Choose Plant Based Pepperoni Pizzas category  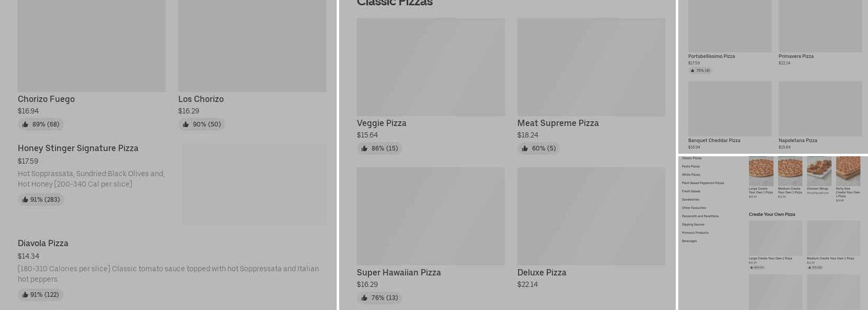(702, 183)
